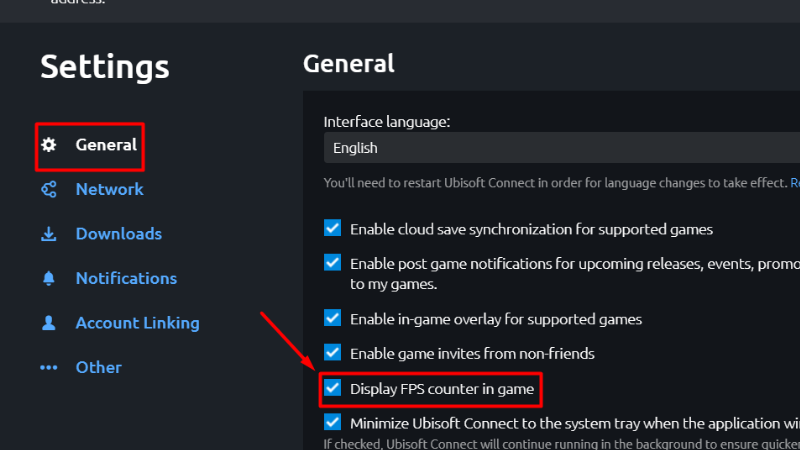Select Account Linking settings
This screenshot has height=450, width=800.
pos(137,323)
